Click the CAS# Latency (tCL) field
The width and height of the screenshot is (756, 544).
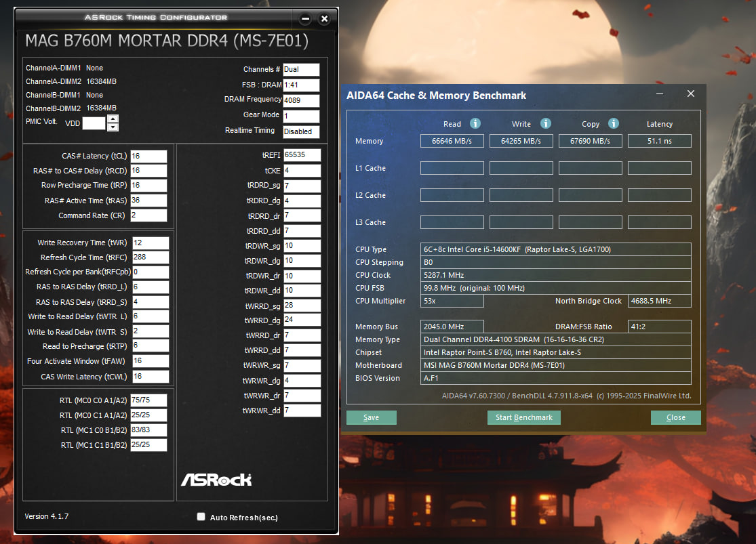click(x=148, y=156)
